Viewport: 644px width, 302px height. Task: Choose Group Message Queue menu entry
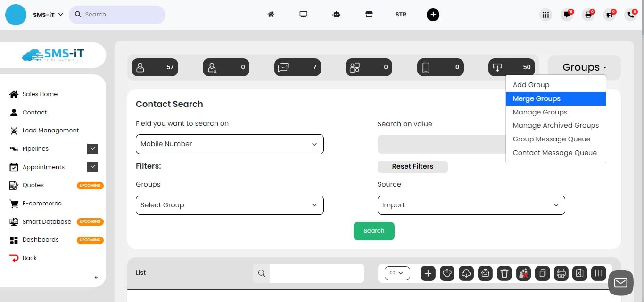[552, 139]
